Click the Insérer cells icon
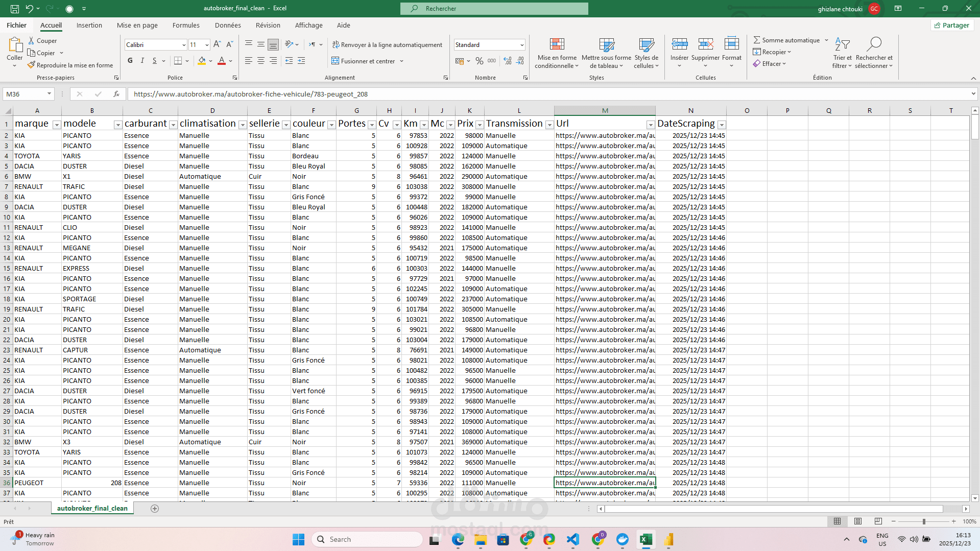The height and width of the screenshot is (551, 980). click(x=679, y=44)
